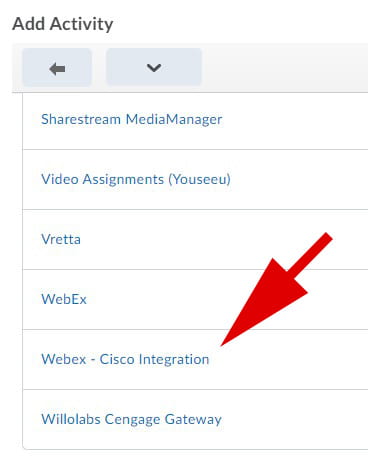Open Sharestream MediaManager link

coord(132,120)
